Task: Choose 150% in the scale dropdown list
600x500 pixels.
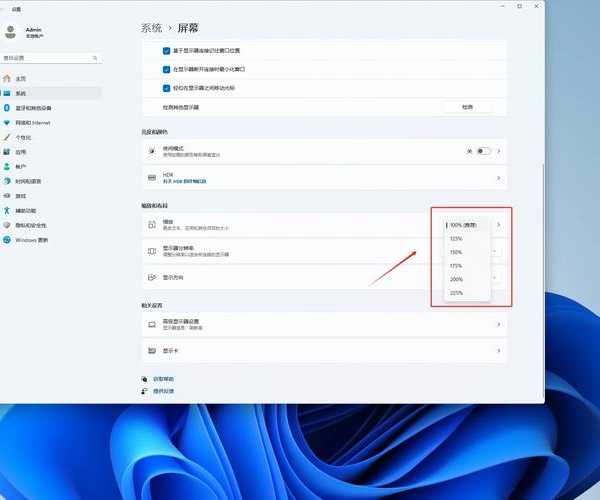Action: [x=456, y=252]
